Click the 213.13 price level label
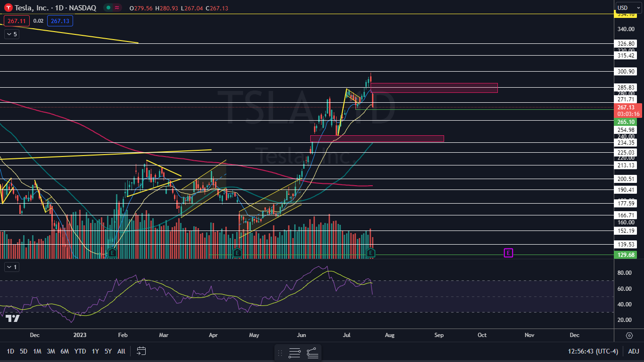 pyautogui.click(x=627, y=165)
